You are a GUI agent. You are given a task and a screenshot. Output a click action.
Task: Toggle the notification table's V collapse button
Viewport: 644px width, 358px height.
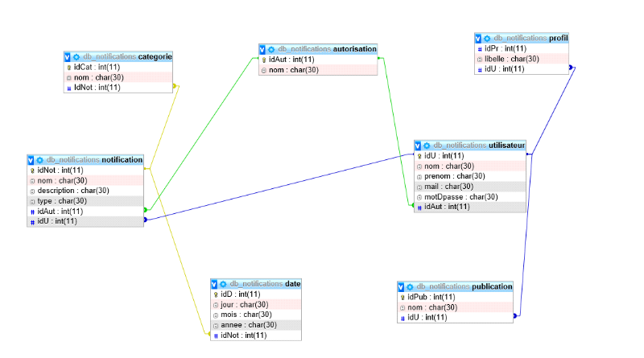[31, 160]
